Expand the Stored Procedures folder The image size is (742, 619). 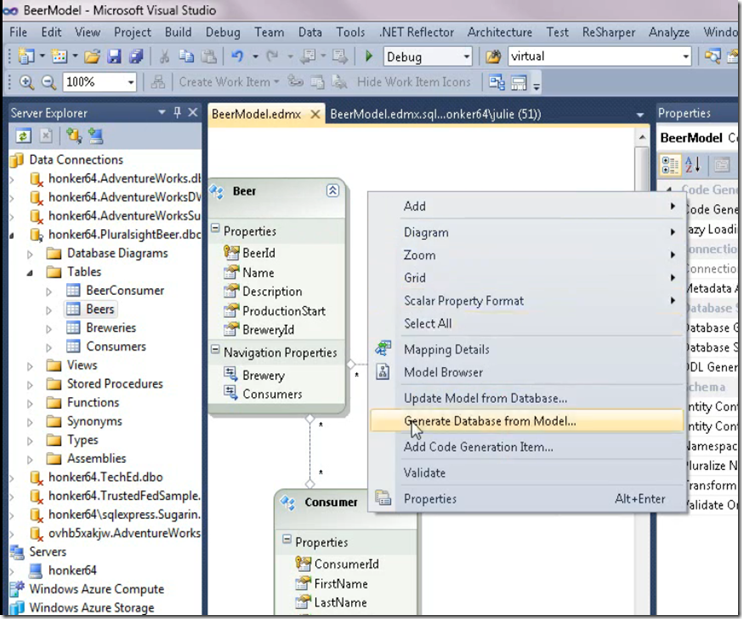tap(30, 385)
